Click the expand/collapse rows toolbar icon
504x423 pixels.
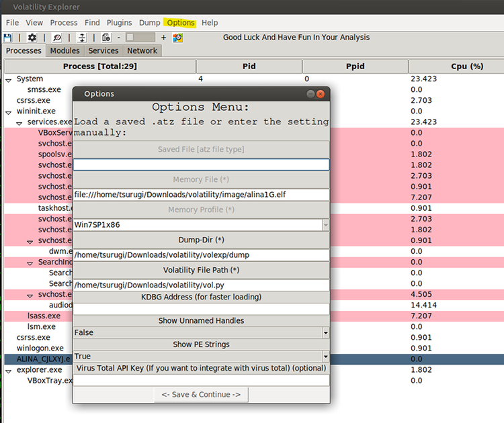pos(82,38)
